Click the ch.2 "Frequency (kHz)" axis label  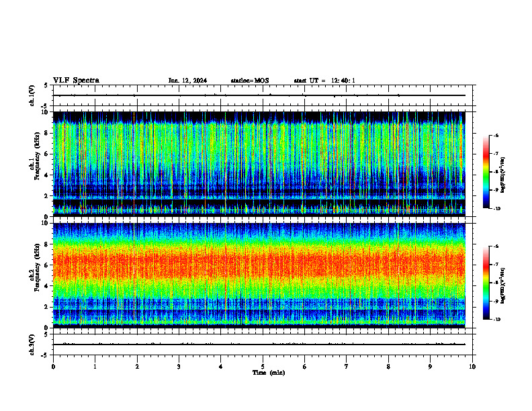point(37,267)
